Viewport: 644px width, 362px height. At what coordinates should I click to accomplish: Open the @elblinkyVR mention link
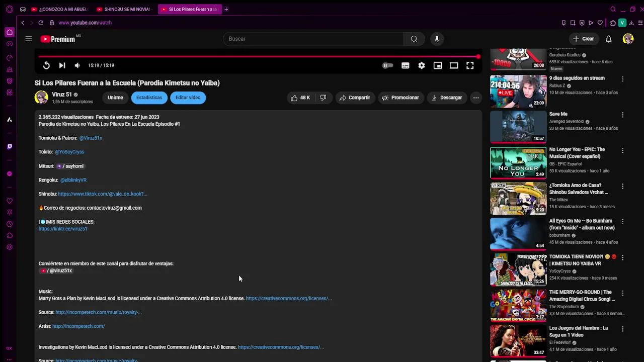(x=73, y=180)
